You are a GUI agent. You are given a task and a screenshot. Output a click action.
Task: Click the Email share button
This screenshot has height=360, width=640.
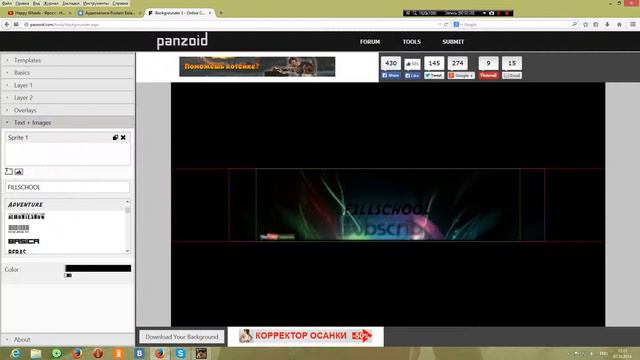(x=512, y=76)
